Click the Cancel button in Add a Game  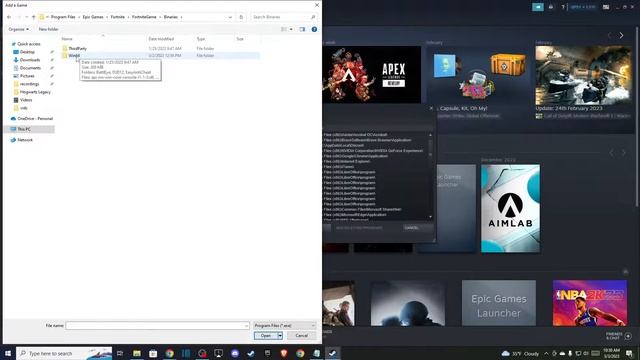pyautogui.click(x=302, y=336)
